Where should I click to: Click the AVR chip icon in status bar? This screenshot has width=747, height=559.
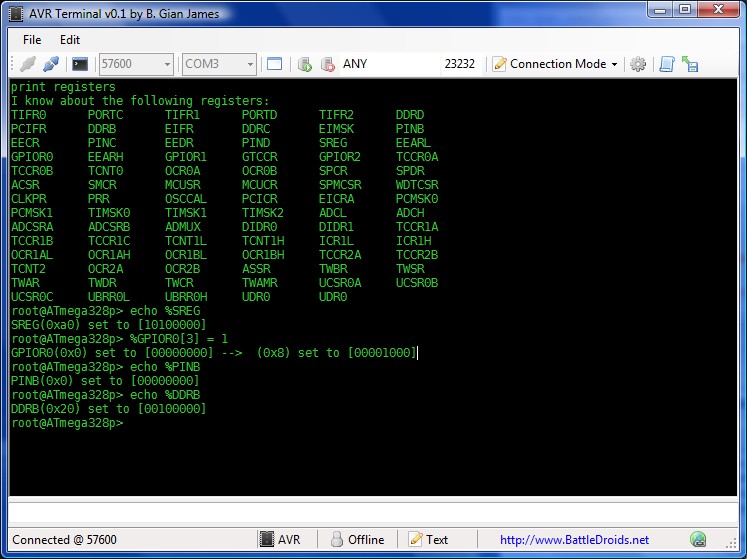click(266, 539)
